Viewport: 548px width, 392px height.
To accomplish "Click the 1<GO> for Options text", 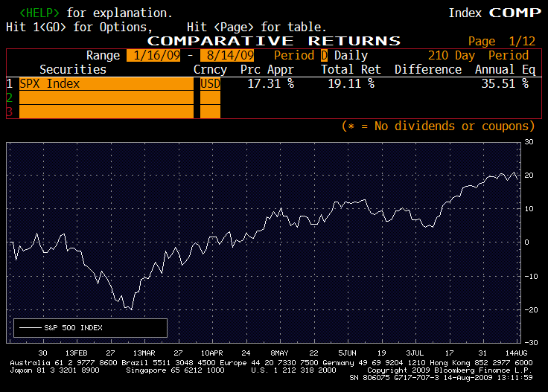I will pyautogui.click(x=80, y=28).
